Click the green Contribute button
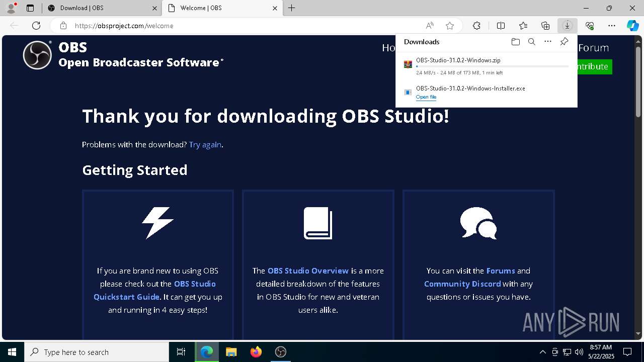 click(x=595, y=66)
